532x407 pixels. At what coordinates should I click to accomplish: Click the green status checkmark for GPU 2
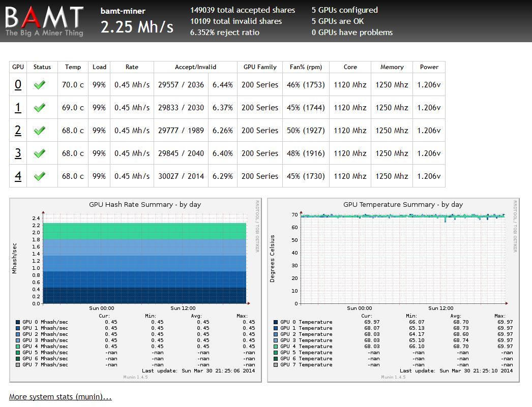point(42,130)
